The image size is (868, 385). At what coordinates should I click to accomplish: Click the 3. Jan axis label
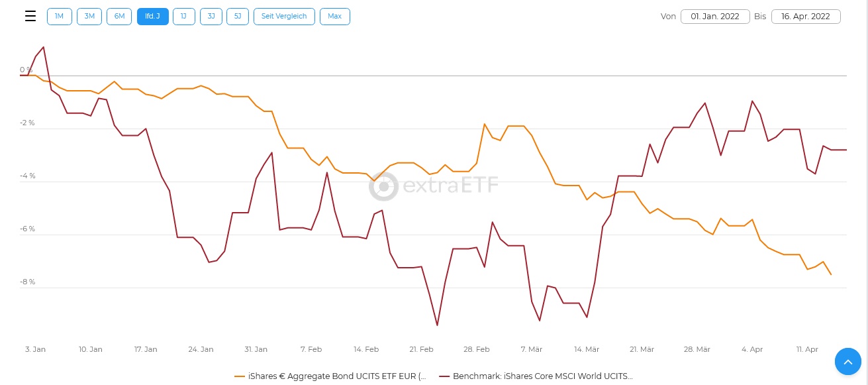tap(35, 349)
